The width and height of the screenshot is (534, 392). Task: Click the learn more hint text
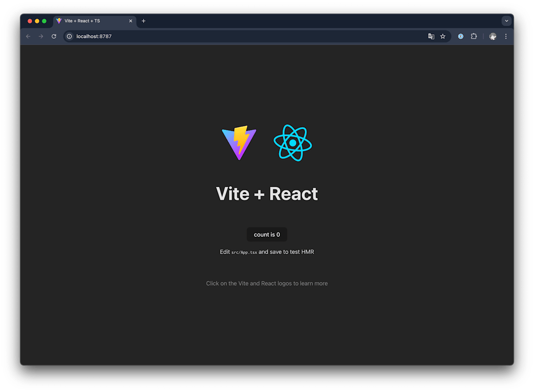[267, 283]
